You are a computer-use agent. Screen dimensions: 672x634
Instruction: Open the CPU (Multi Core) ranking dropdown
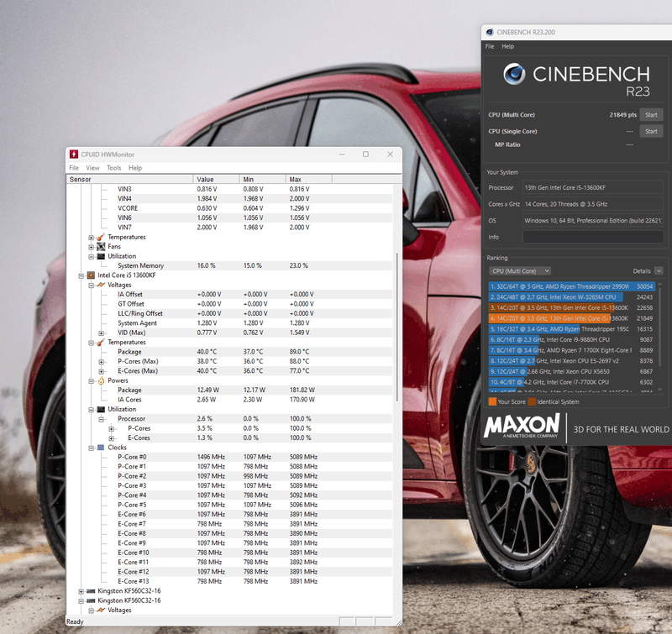point(520,270)
